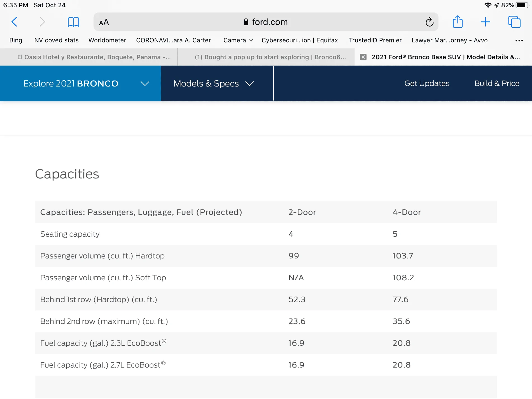Open the AA reader text options
532x399 pixels.
(104, 22)
